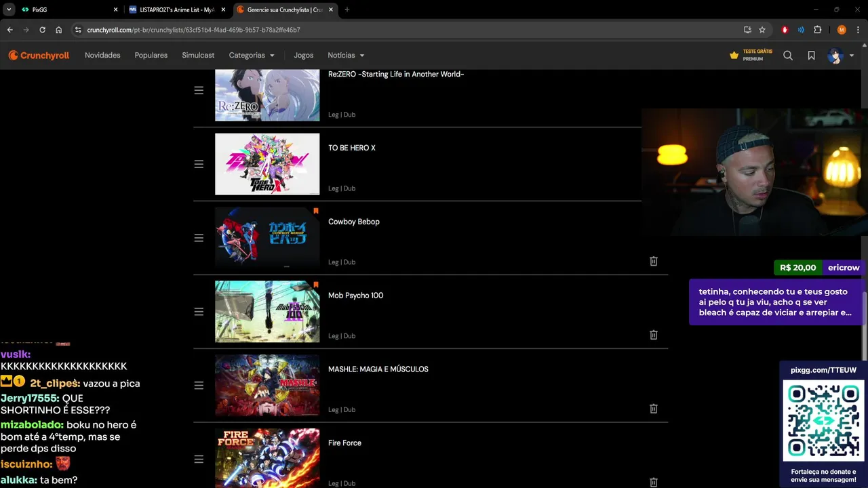The width and height of the screenshot is (868, 488).
Task: Click the pixgg.com/TTEUW QR code
Action: (824, 421)
